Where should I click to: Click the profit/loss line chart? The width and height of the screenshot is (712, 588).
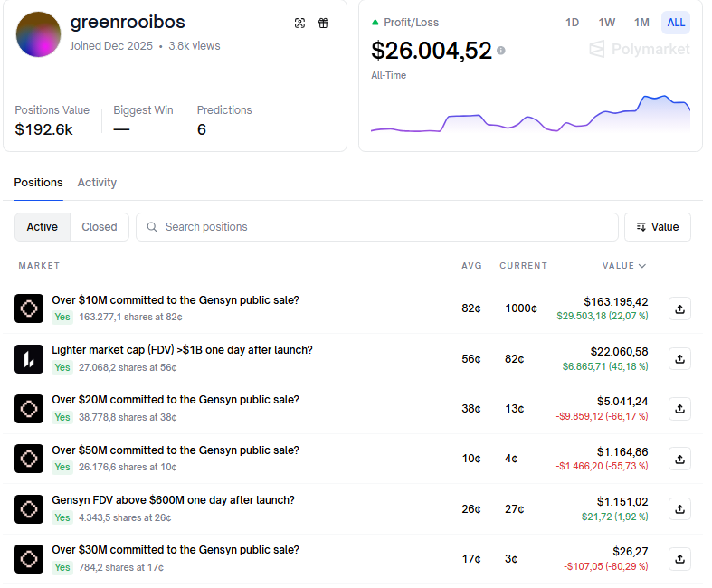coord(530,113)
